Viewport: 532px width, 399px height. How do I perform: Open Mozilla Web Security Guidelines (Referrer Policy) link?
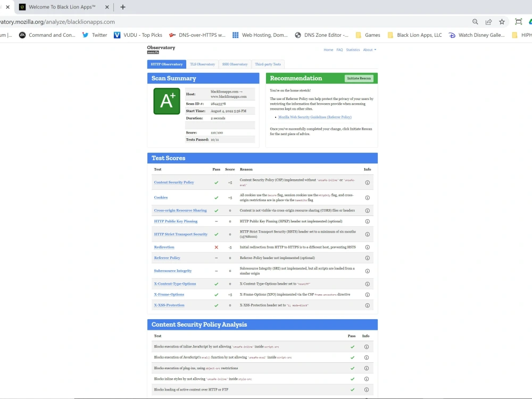[315, 117]
